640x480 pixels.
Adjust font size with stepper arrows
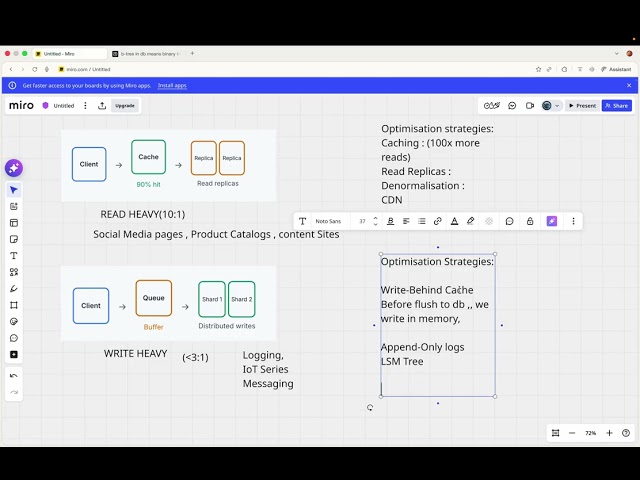376,221
